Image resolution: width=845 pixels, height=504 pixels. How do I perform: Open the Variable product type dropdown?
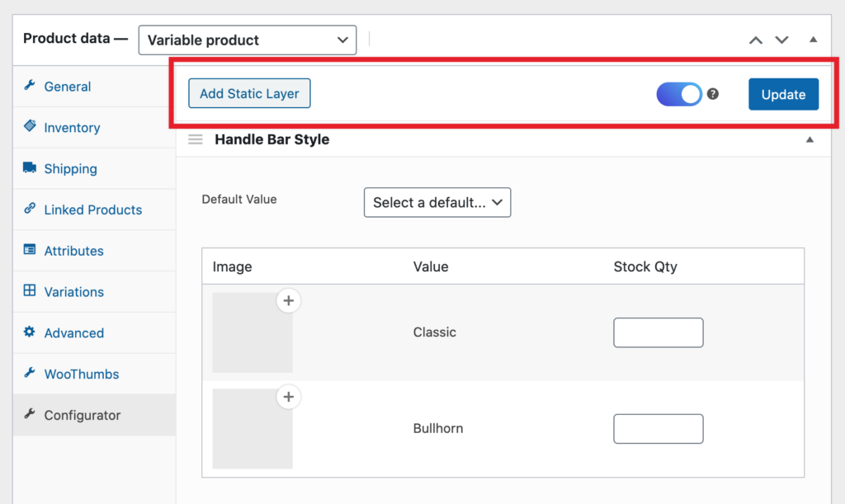pyautogui.click(x=248, y=40)
